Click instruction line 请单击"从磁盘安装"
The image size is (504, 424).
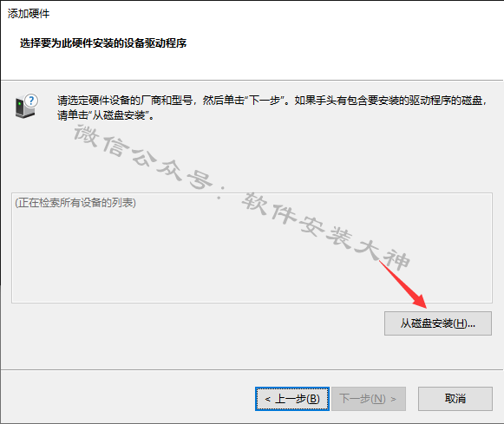pyautogui.click(x=106, y=115)
